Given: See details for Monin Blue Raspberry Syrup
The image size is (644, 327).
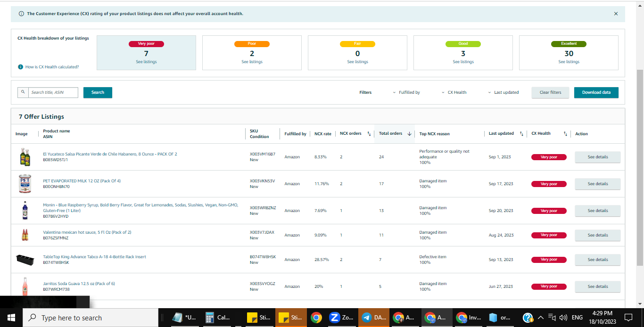Looking at the screenshot, I should click(x=597, y=211).
